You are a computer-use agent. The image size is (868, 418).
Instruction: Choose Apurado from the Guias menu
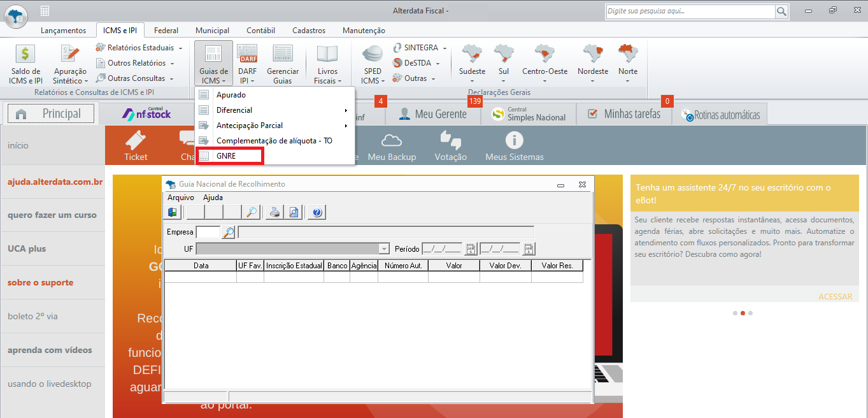coord(275,95)
